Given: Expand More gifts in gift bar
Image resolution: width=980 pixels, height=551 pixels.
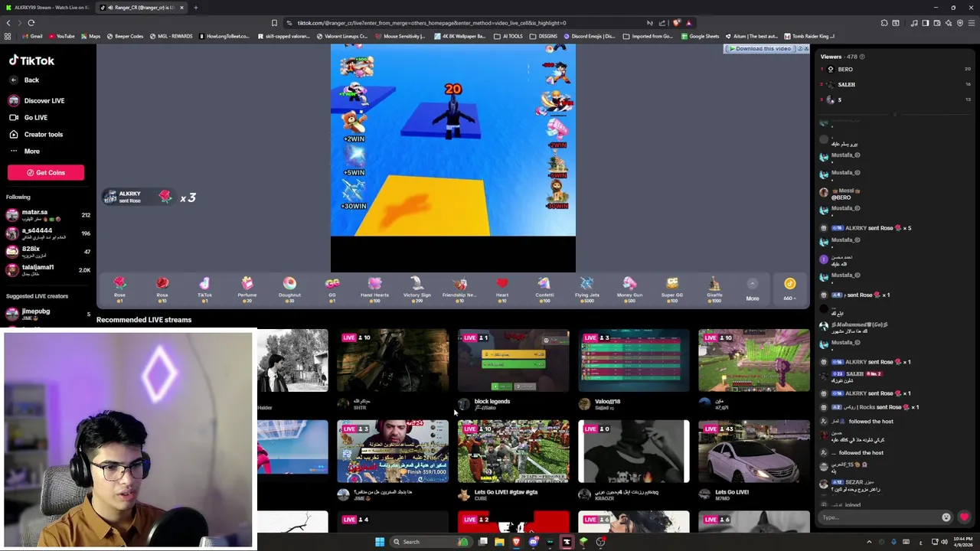Looking at the screenshot, I should tap(753, 289).
